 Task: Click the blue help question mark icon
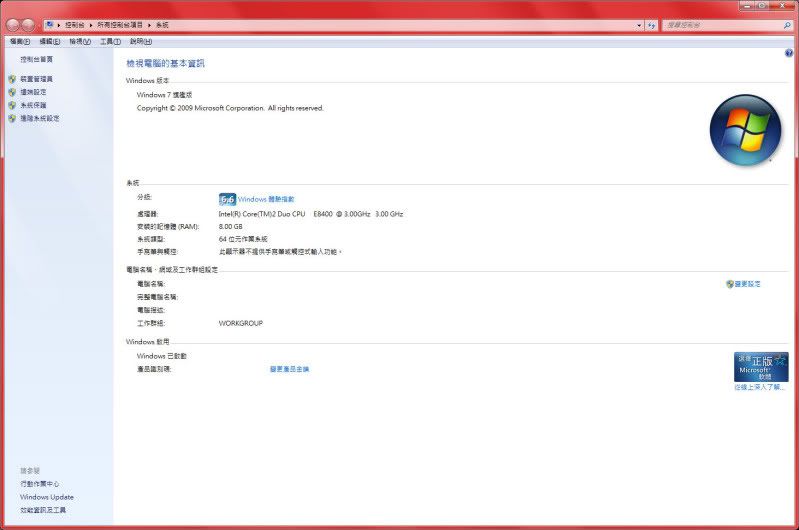[x=789, y=52]
